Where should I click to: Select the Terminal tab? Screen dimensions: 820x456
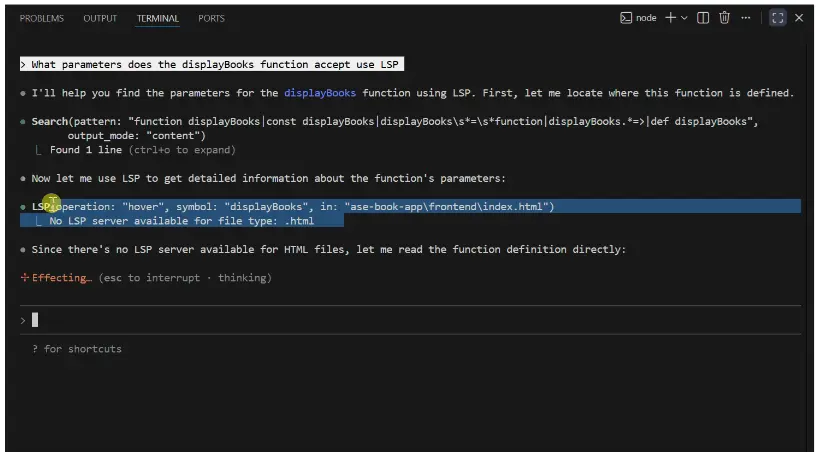[x=158, y=18]
